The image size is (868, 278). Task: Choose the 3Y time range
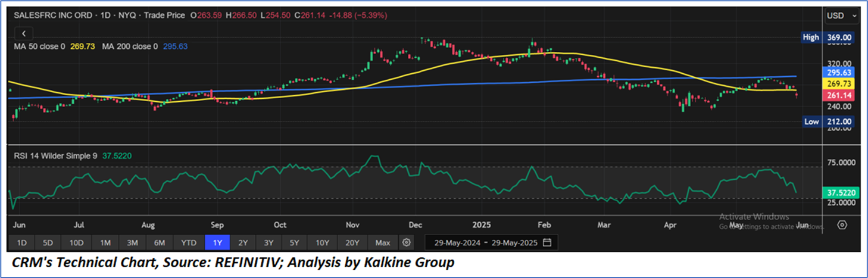[269, 242]
